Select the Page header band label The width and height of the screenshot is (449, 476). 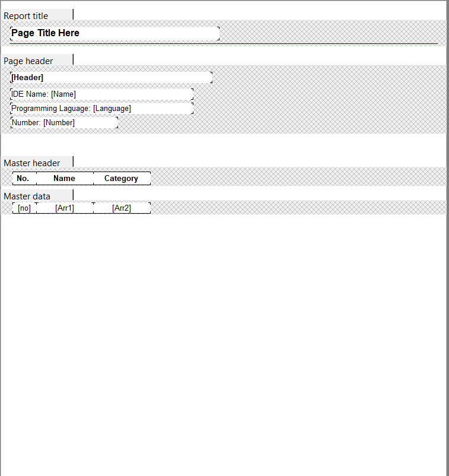tap(28, 61)
